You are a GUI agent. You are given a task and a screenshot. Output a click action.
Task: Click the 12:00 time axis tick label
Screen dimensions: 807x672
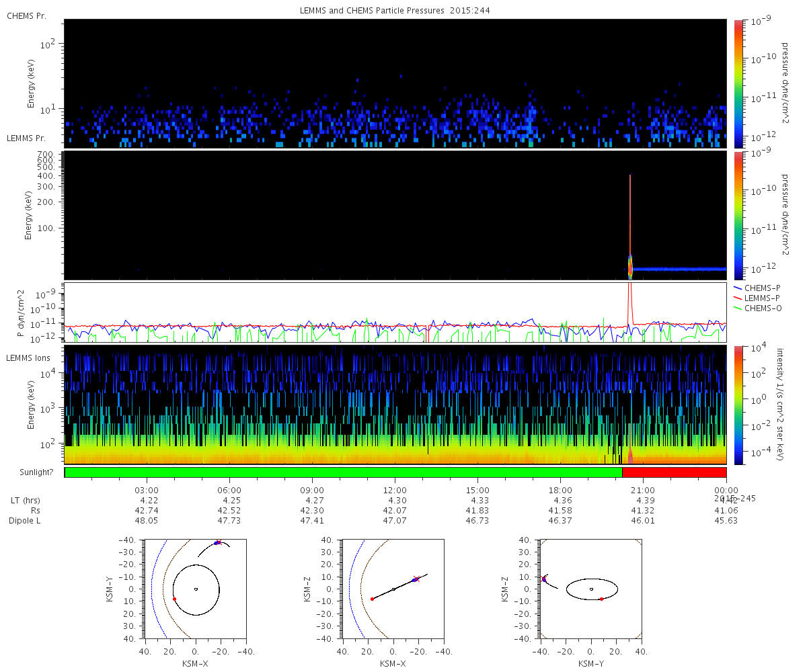395,491
